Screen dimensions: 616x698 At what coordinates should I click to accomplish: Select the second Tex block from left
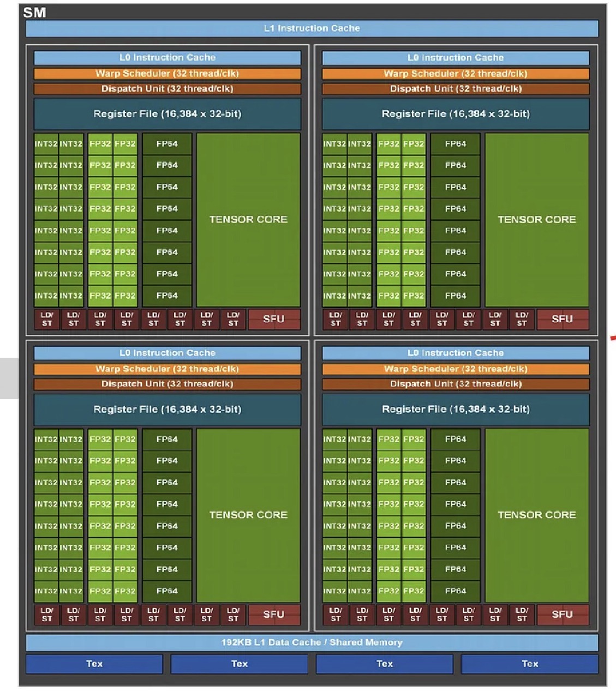(x=239, y=664)
